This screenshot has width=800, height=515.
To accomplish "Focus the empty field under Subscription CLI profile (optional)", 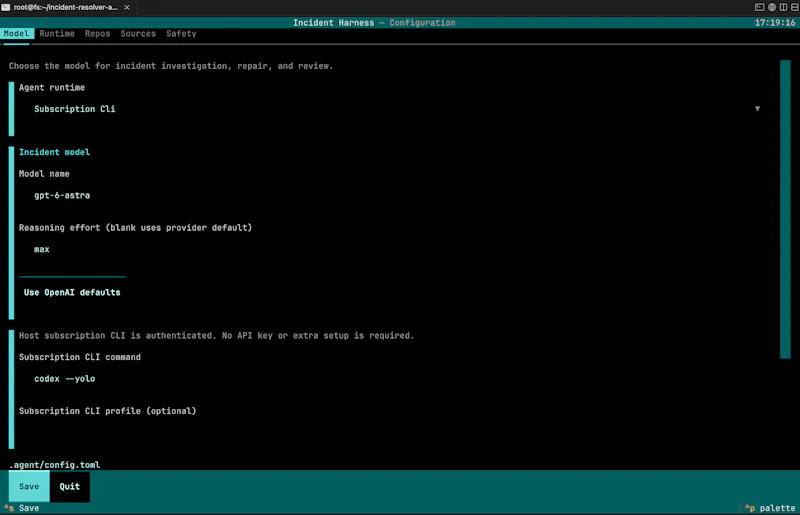I will [390, 432].
